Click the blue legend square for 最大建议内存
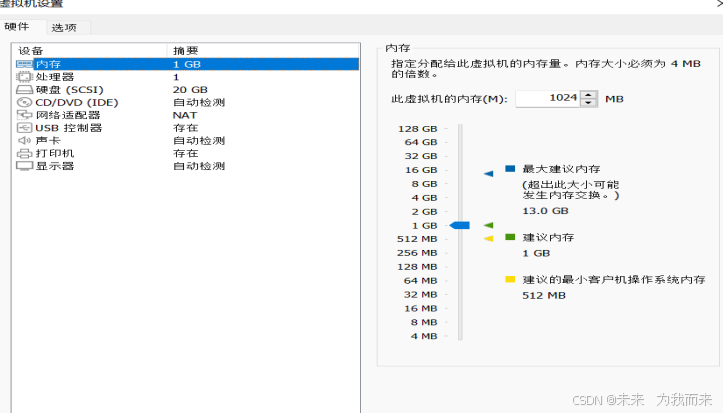The image size is (723, 413). pyautogui.click(x=510, y=169)
